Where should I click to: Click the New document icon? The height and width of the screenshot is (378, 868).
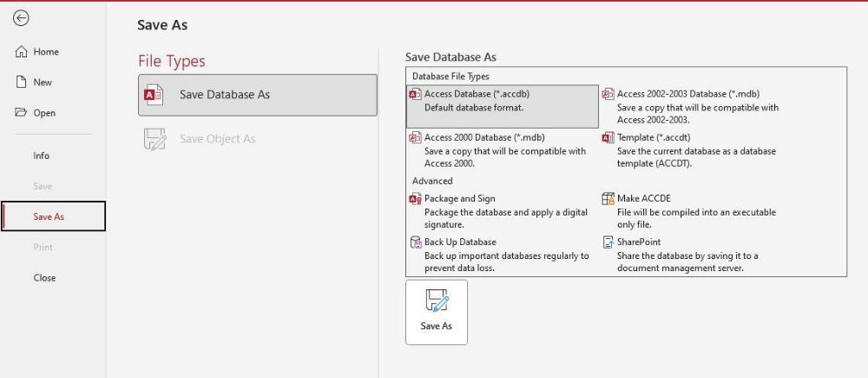pos(21,82)
